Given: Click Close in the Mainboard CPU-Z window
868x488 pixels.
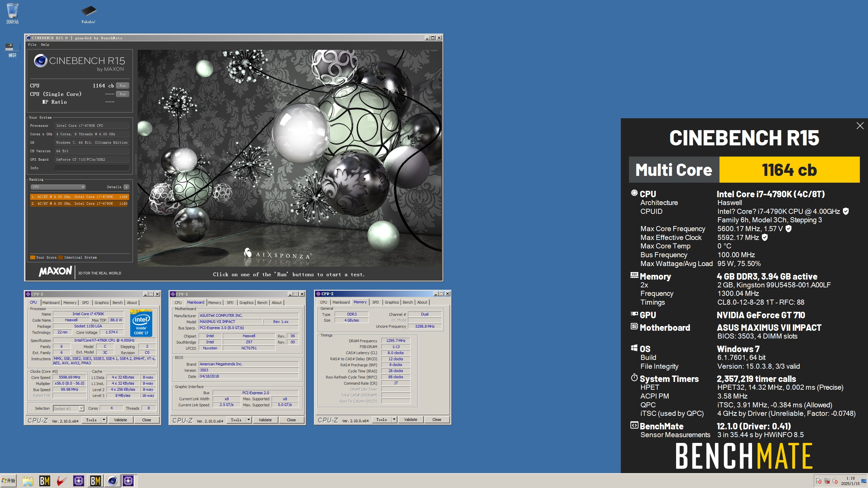Looking at the screenshot, I should click(292, 420).
